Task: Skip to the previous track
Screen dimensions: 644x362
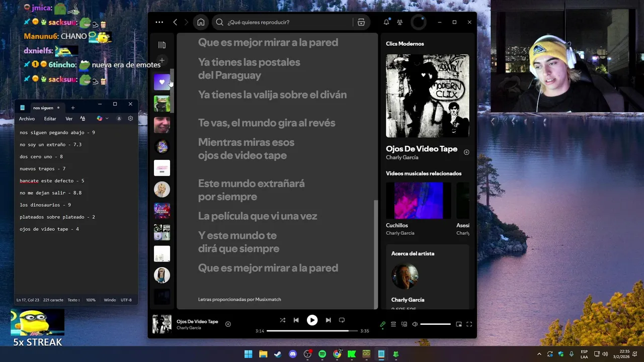Action: 296,320
